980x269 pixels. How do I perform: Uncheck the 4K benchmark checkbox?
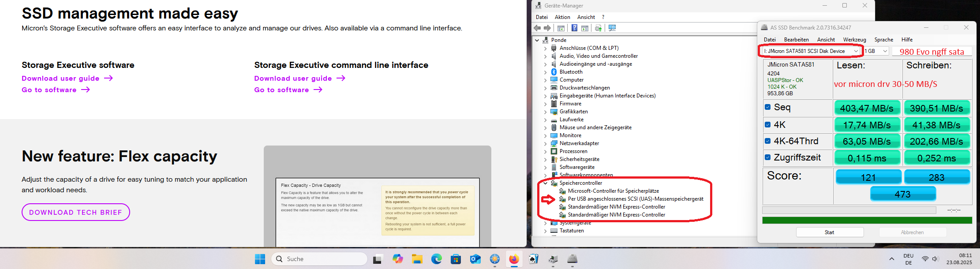tap(768, 124)
